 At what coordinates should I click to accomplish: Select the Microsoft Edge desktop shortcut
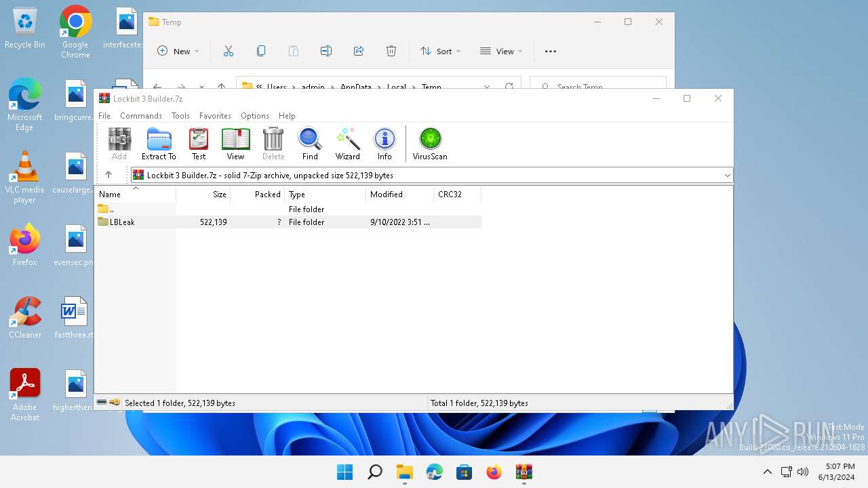pyautogui.click(x=25, y=104)
